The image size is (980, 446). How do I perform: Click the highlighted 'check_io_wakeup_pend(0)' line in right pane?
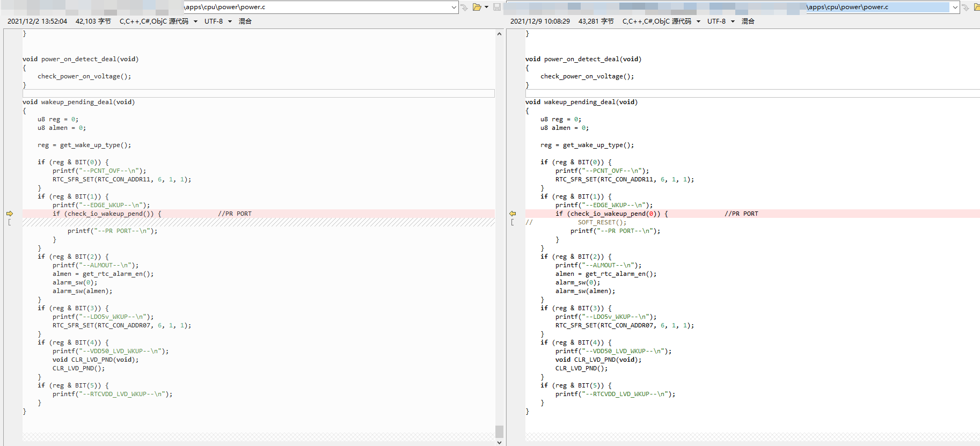tap(752, 214)
